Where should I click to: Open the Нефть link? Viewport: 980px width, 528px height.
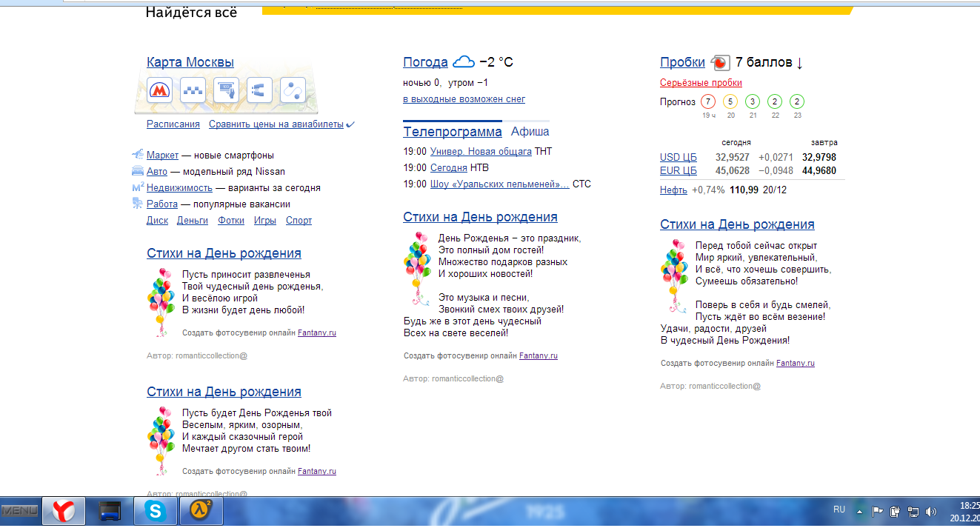(x=673, y=190)
